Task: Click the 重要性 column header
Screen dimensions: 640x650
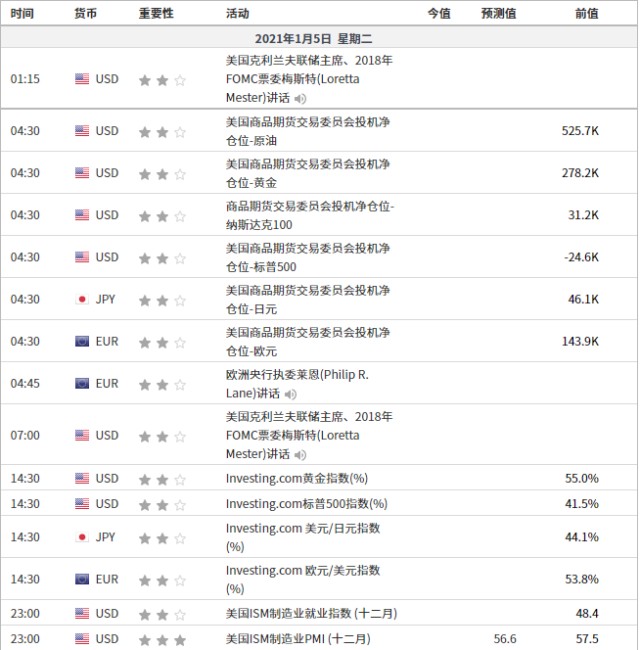Action: (156, 14)
